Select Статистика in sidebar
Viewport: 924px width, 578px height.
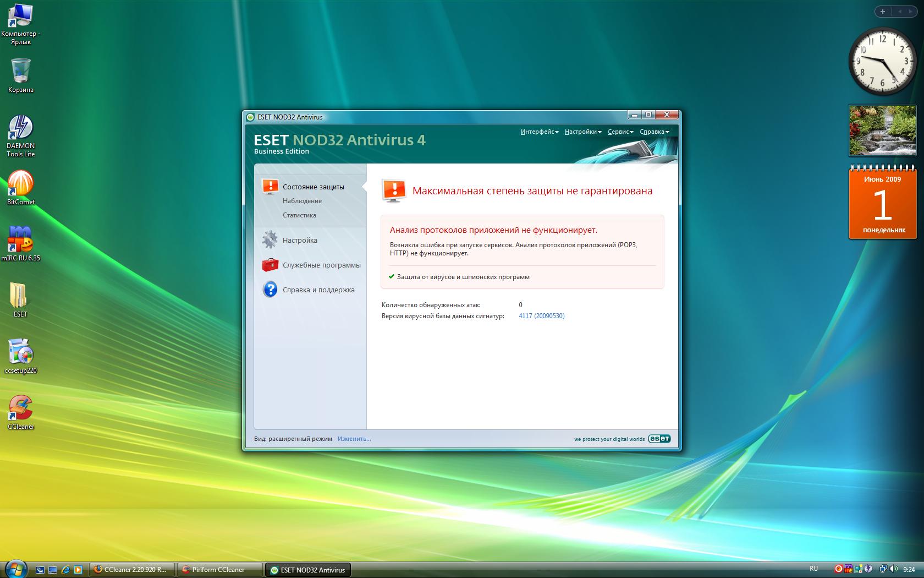tap(299, 215)
